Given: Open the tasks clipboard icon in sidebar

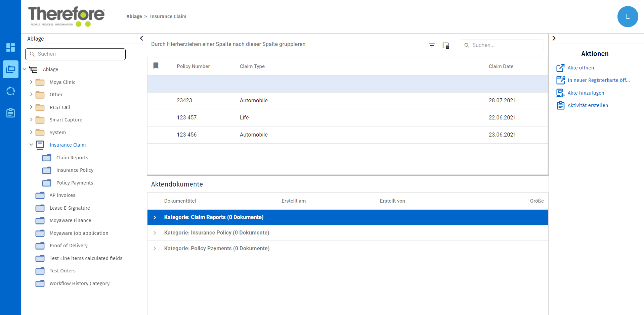Looking at the screenshot, I should coord(10,113).
